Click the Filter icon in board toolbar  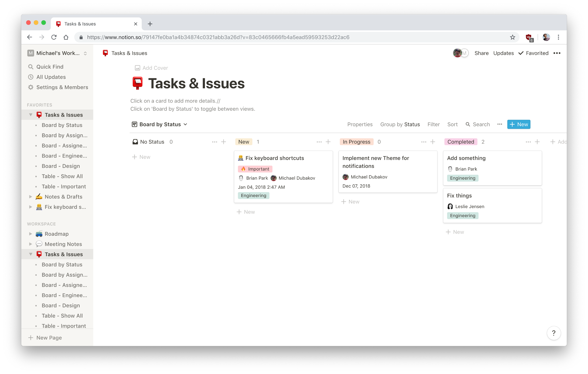[433, 125]
